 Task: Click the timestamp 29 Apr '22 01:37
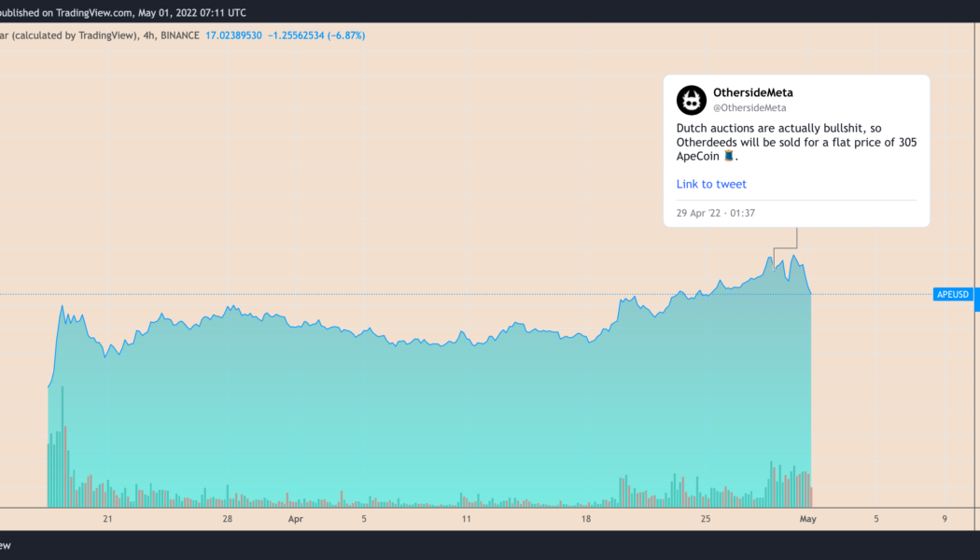point(715,212)
